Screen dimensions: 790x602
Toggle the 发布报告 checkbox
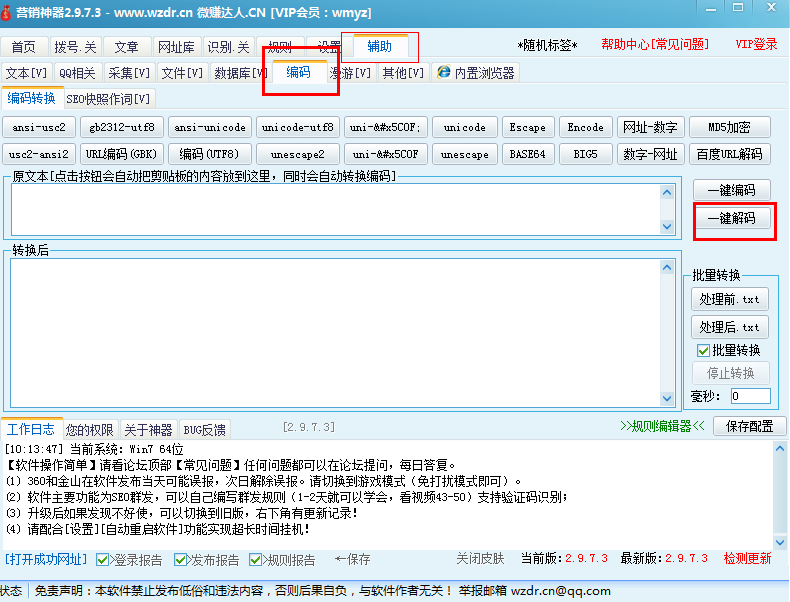click(180, 560)
